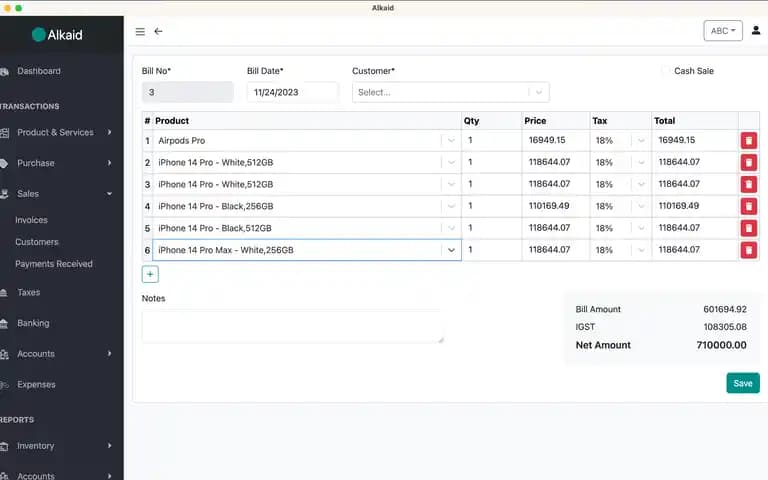This screenshot has width=768, height=480.
Task: Open Payments Received page
Action: (x=54, y=264)
